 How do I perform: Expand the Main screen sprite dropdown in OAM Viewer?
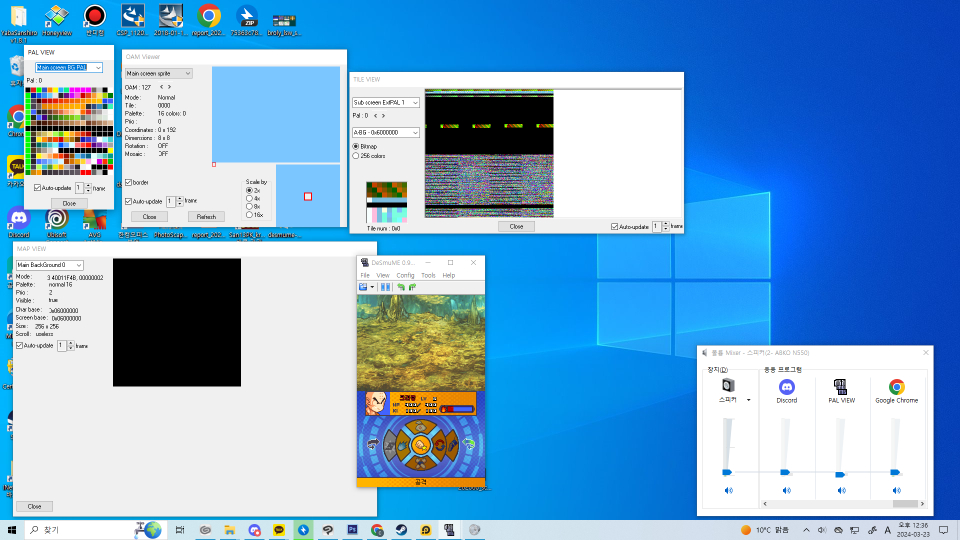(159, 73)
